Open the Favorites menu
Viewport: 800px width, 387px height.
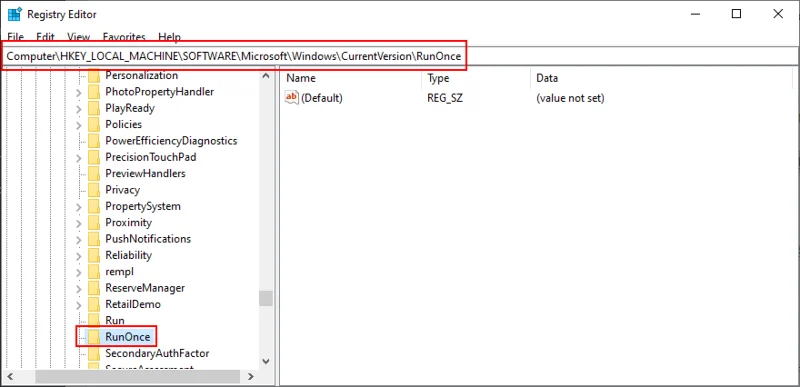coord(124,37)
